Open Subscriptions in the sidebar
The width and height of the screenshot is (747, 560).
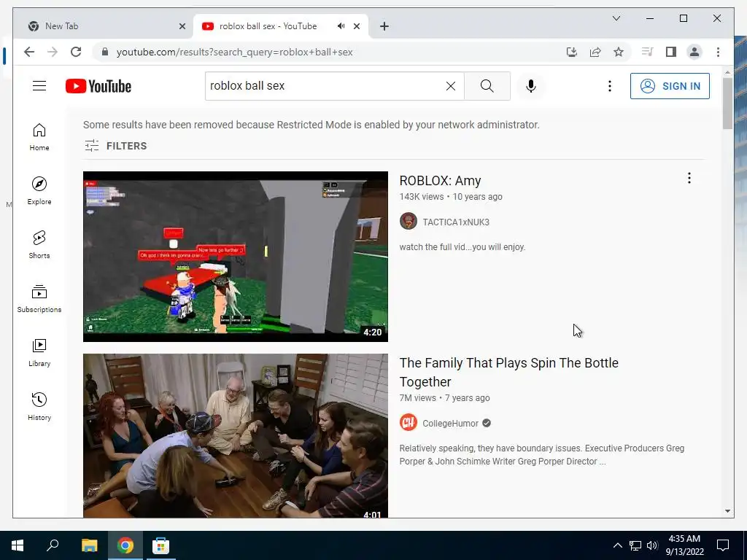pos(39,299)
